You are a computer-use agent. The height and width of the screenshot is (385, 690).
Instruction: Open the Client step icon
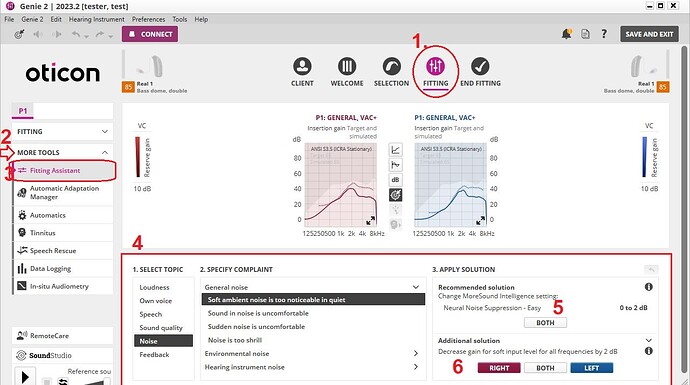(302, 66)
